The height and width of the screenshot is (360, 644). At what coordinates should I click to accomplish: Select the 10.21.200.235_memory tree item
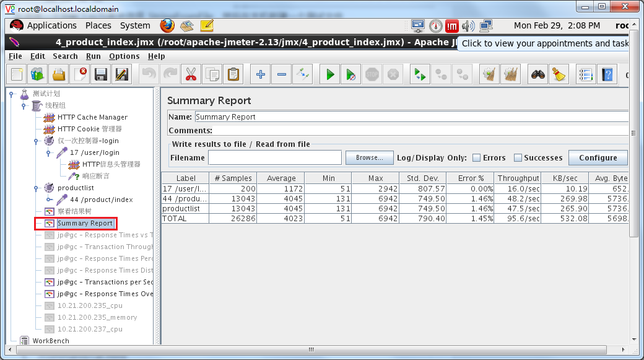97,317
